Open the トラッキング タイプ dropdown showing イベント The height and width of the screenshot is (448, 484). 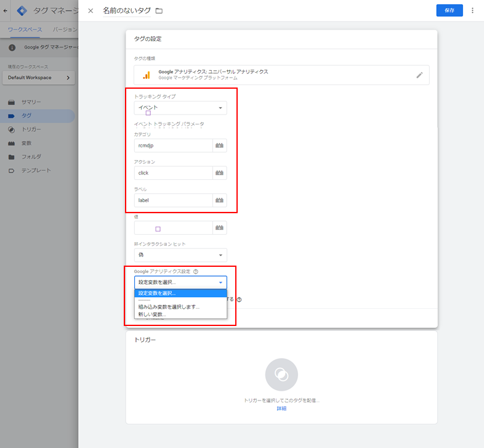180,108
